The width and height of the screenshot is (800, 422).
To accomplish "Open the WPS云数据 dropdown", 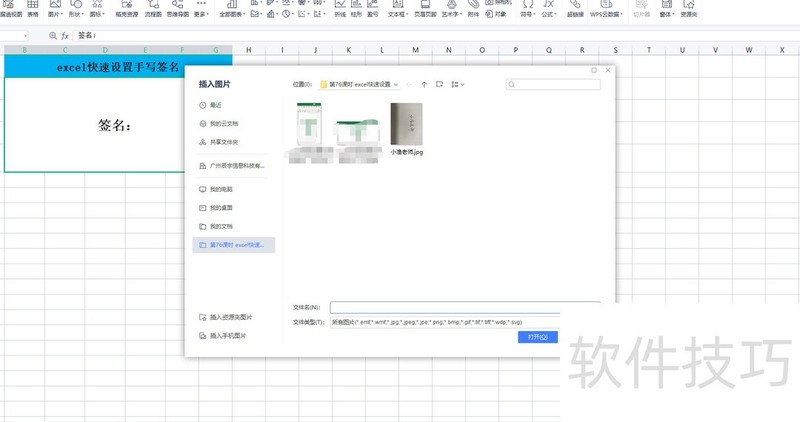I will pos(606,8).
